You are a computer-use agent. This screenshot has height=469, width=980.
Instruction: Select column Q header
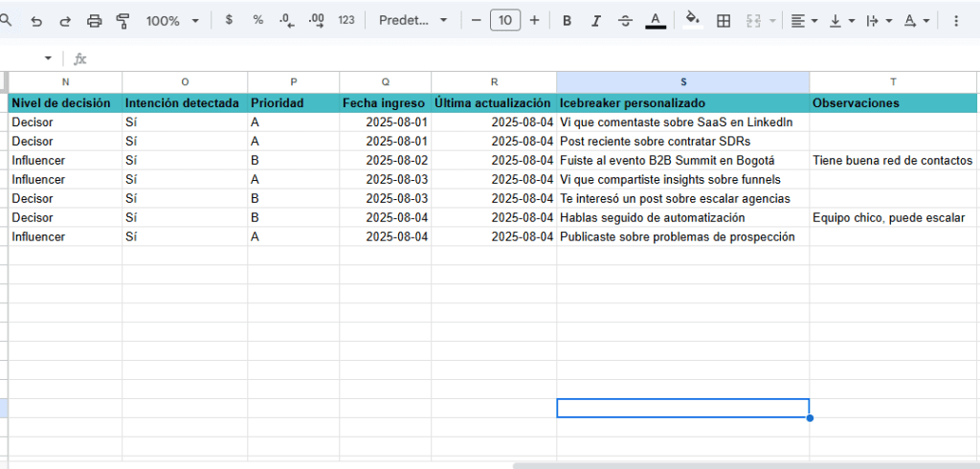coord(385,82)
